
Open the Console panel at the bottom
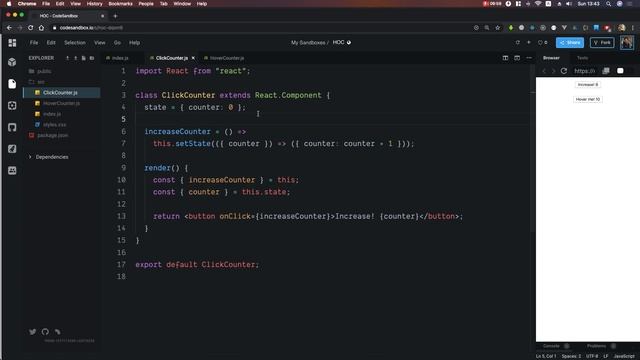point(551,346)
